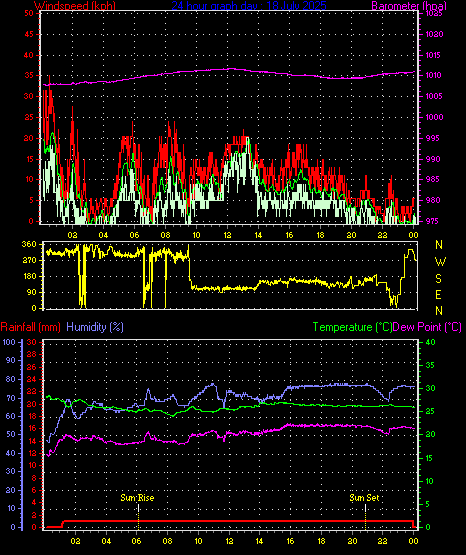Click the '45' kph windspeed axis value
This screenshot has height=555, width=466.
(29, 34)
